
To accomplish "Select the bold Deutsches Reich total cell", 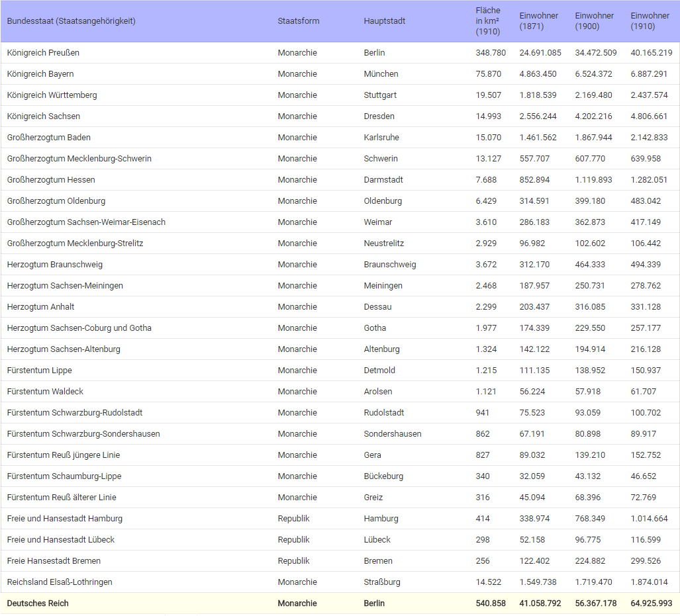I will pyautogui.click(x=38, y=603).
